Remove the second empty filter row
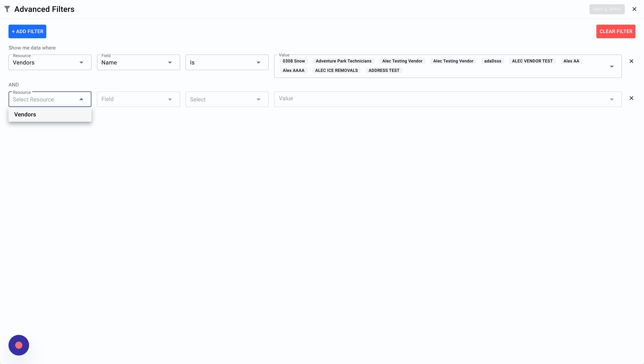 pyautogui.click(x=631, y=98)
